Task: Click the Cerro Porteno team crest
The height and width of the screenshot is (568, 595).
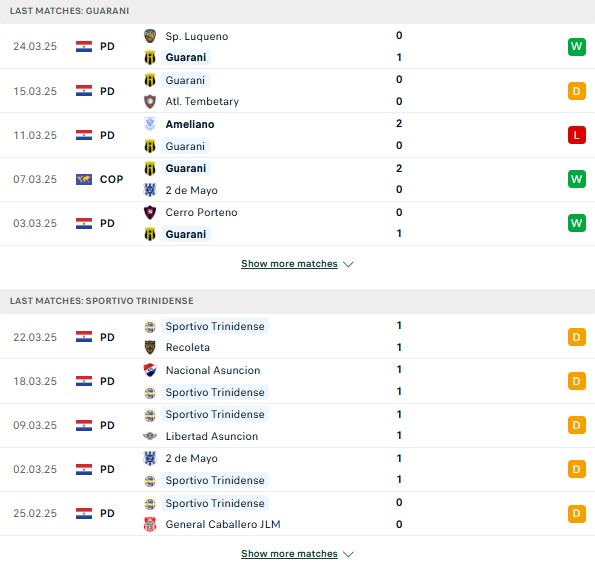Action: pos(150,212)
